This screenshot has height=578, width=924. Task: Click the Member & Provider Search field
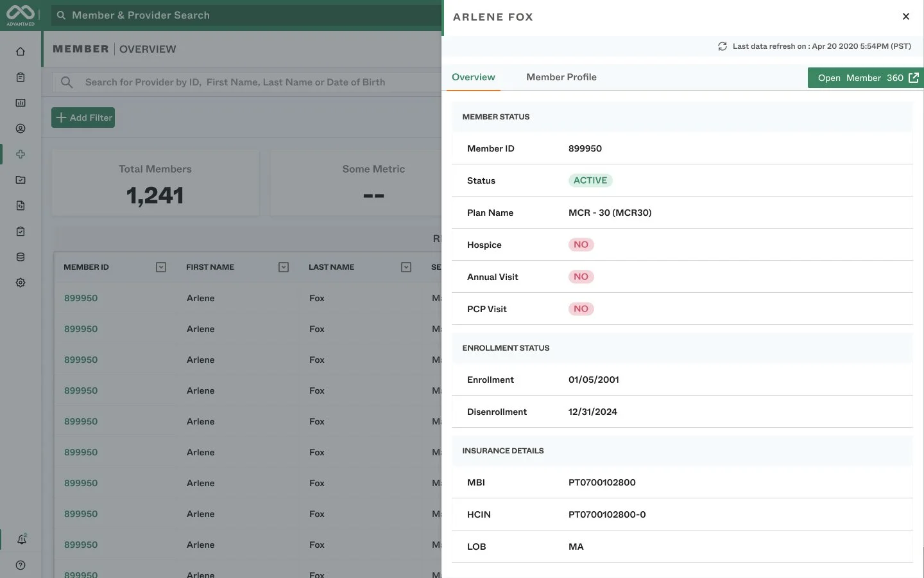pyautogui.click(x=246, y=15)
